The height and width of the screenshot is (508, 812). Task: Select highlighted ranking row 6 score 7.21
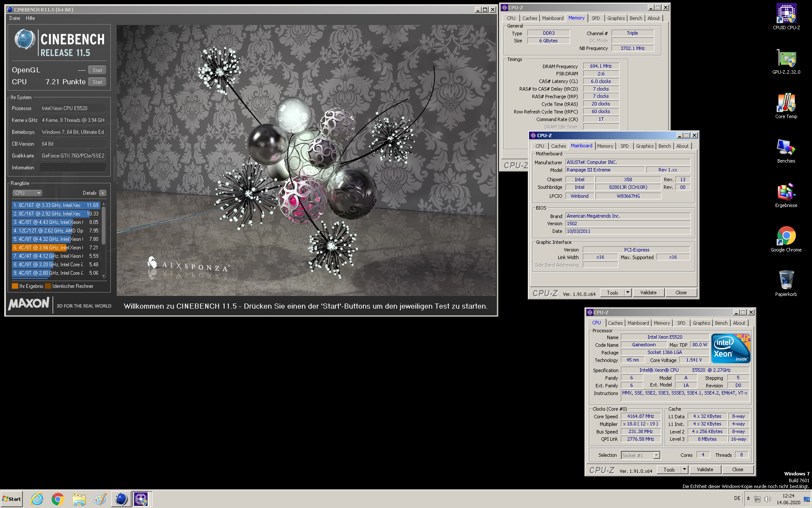click(56, 248)
